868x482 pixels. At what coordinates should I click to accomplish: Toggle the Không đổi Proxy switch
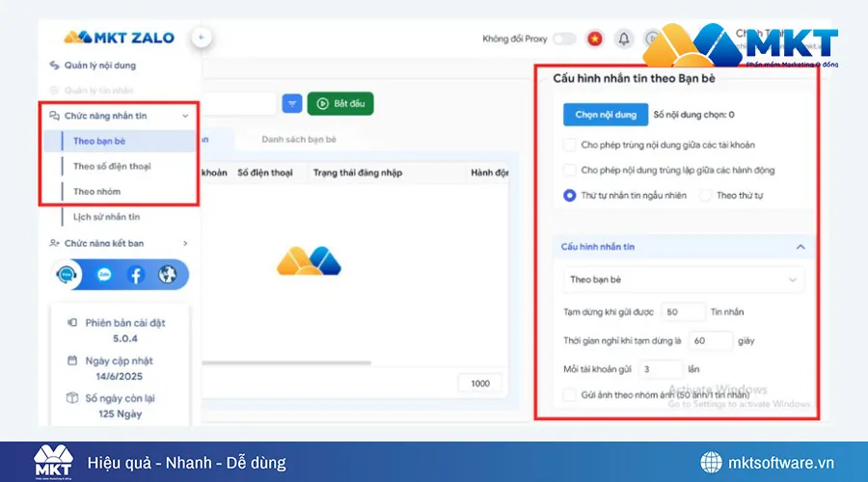click(x=564, y=39)
